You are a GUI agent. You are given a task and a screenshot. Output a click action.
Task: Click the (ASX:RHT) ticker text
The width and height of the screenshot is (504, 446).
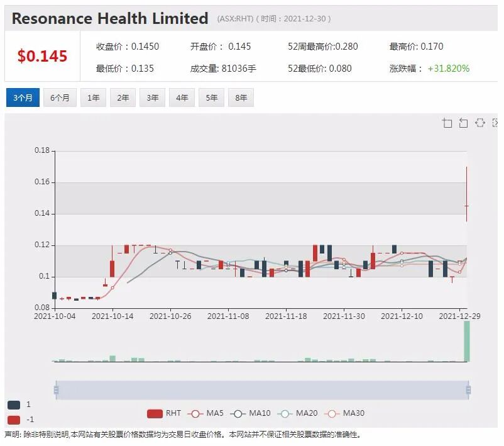coord(235,19)
